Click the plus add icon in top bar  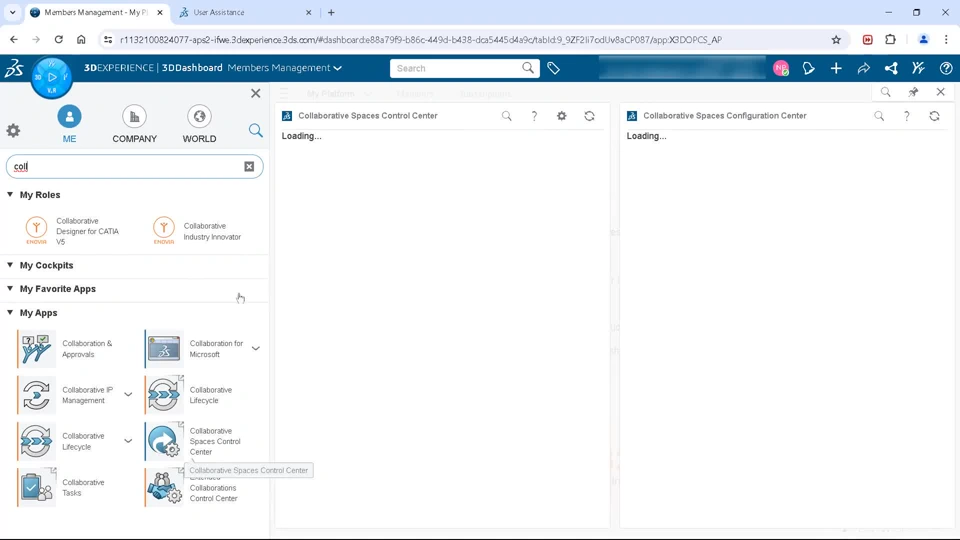click(x=836, y=69)
